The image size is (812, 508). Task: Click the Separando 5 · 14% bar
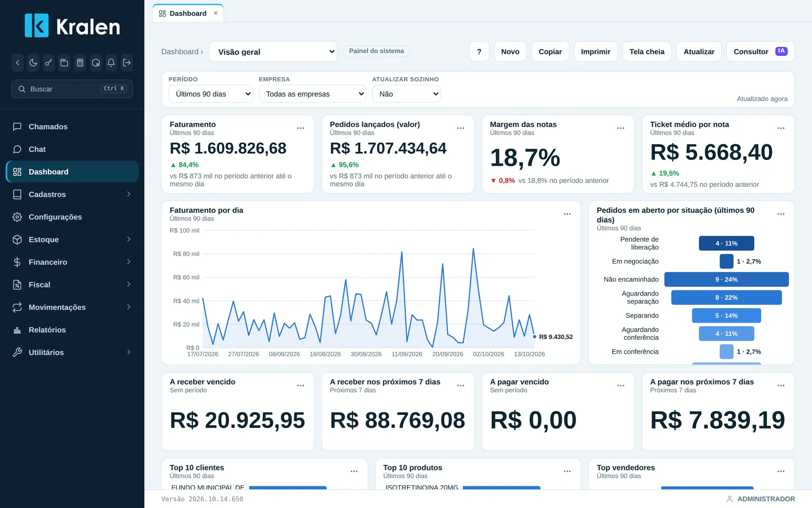[x=726, y=315]
